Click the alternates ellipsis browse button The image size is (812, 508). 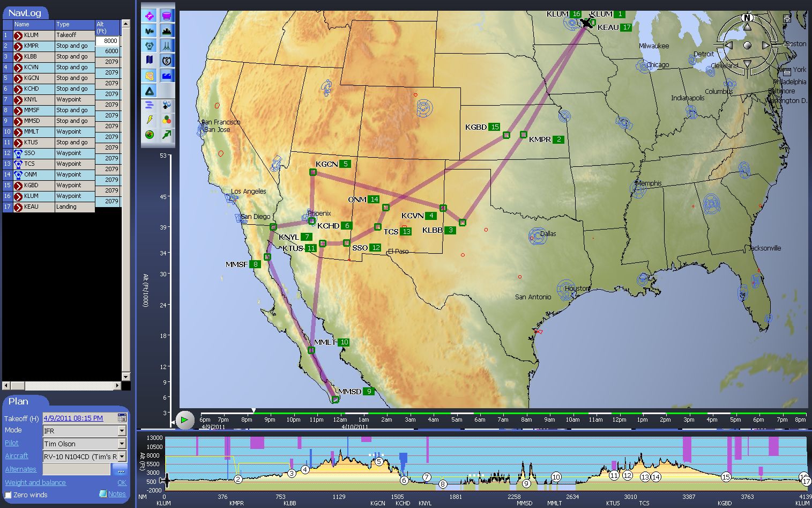click(120, 470)
